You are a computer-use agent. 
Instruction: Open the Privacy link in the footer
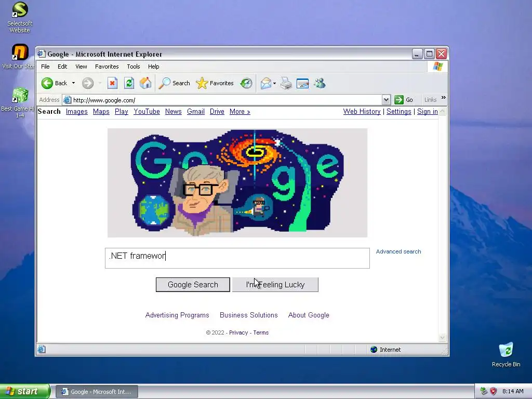tap(238, 332)
